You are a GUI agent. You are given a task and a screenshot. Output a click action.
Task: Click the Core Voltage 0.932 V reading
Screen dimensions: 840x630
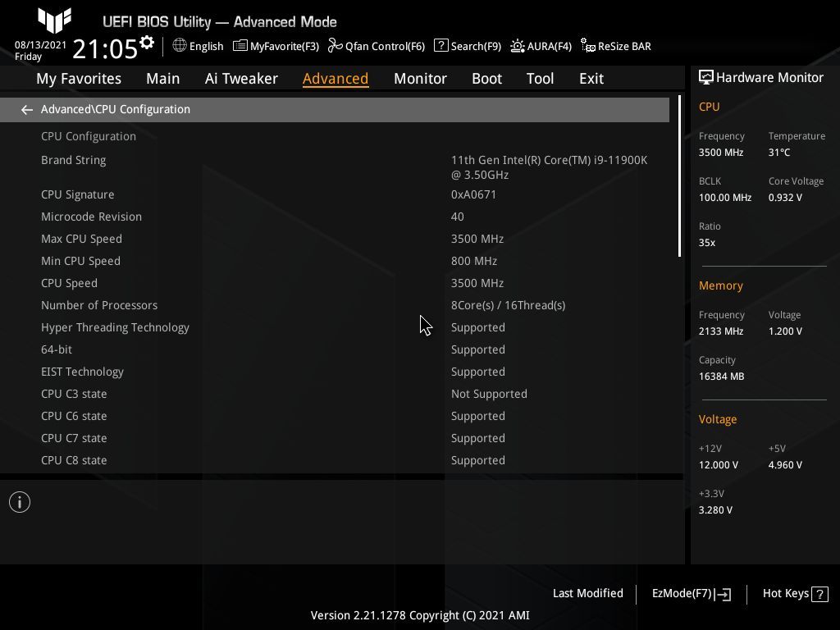click(x=785, y=198)
